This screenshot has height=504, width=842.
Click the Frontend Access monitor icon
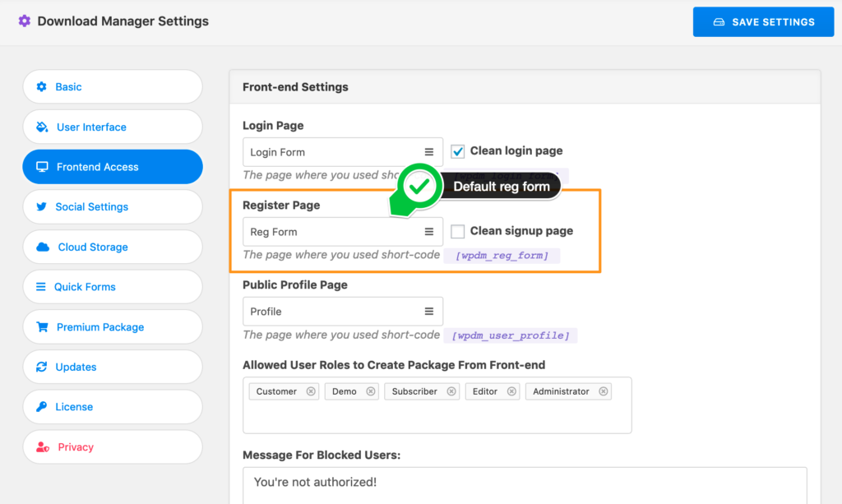pyautogui.click(x=39, y=167)
